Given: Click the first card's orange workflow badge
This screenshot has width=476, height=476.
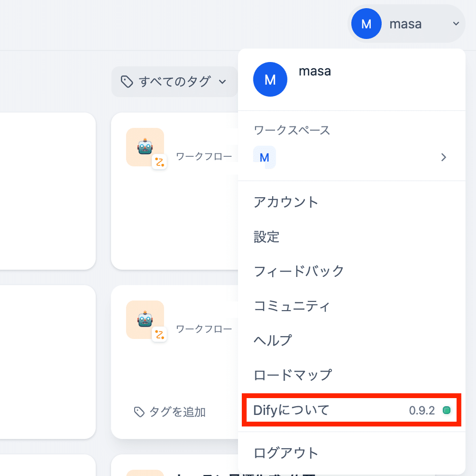Looking at the screenshot, I should point(160,162).
